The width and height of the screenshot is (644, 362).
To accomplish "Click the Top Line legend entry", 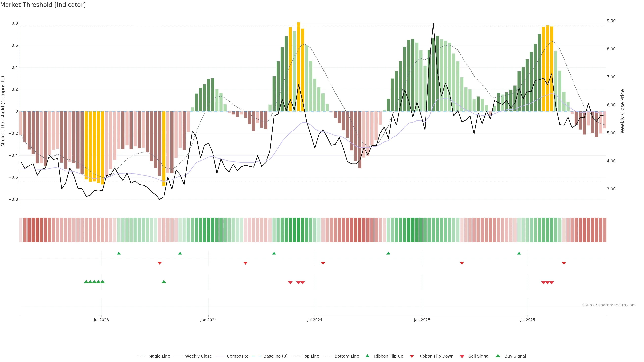I will 311,356.
